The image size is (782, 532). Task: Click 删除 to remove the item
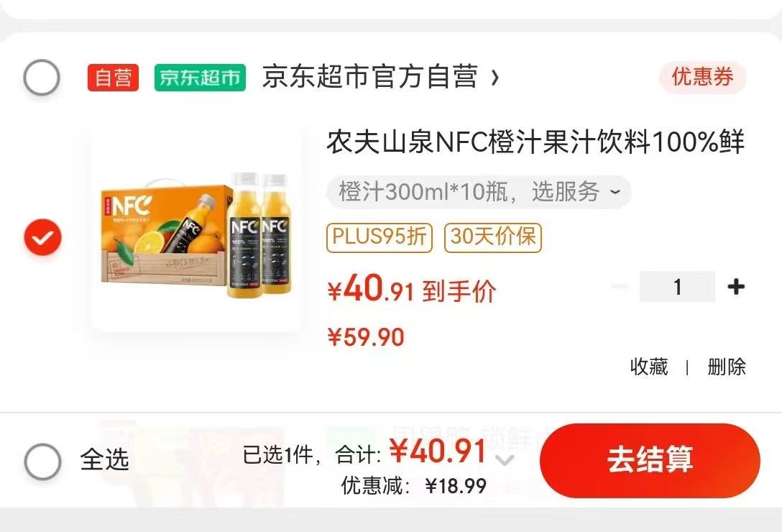coord(727,367)
